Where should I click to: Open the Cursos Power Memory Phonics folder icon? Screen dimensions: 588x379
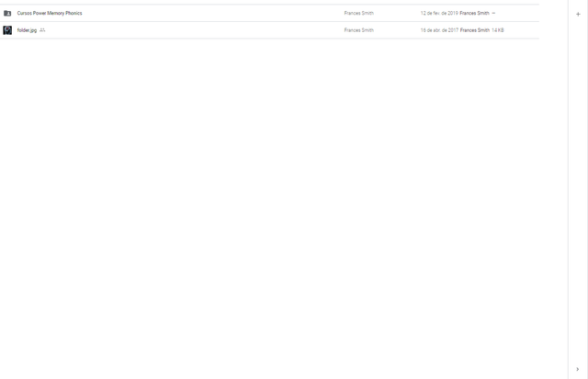7,13
